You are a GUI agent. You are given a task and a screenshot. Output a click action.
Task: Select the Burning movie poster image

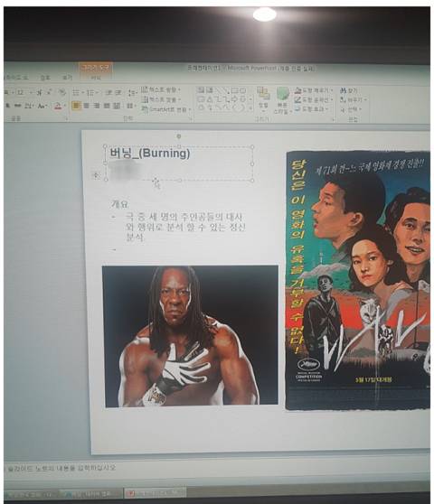(x=358, y=280)
